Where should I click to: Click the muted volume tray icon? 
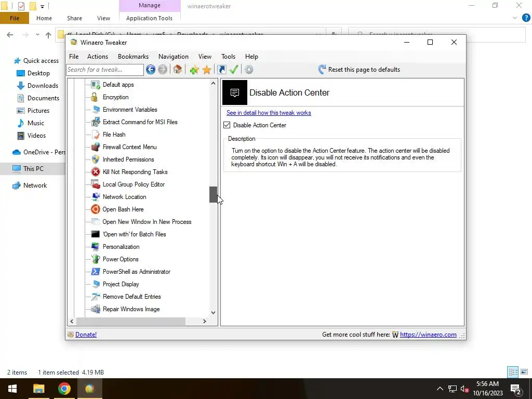pos(464,389)
